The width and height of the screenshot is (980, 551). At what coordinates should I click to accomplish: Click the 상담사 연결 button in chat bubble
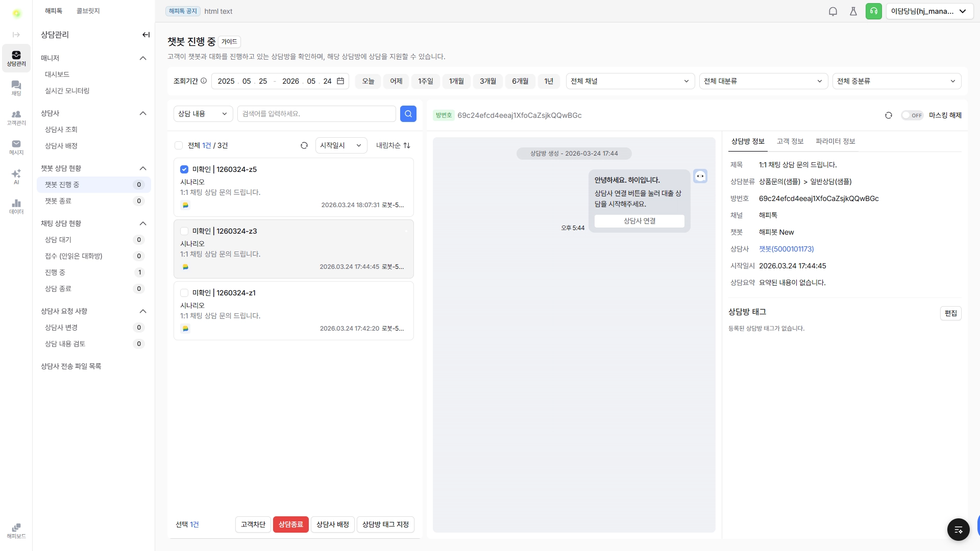pyautogui.click(x=640, y=221)
